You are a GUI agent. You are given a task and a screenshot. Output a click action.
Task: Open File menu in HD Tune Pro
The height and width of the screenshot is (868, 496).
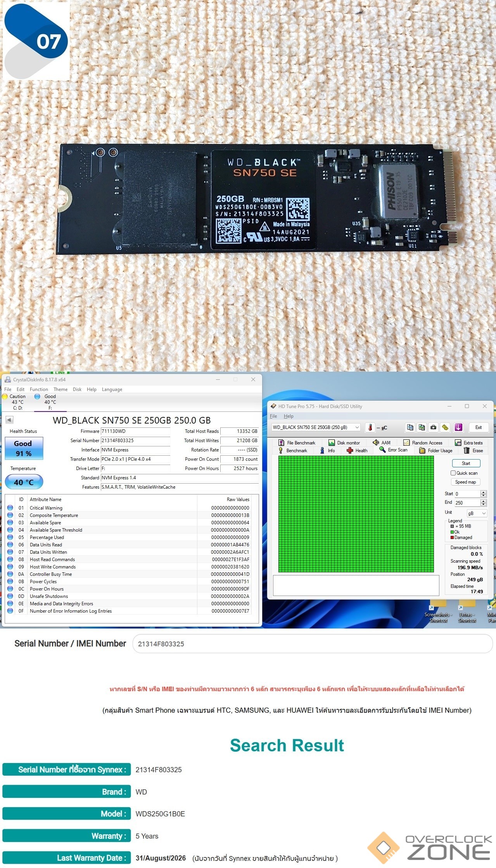[273, 416]
